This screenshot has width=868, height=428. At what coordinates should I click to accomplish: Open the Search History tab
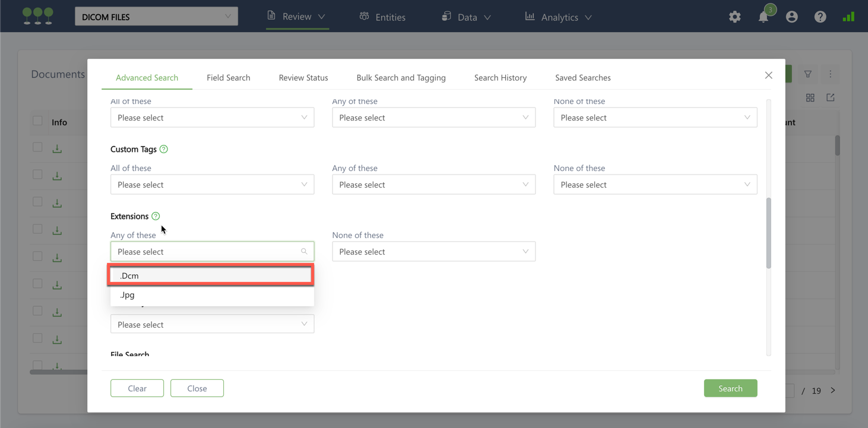[x=500, y=78]
